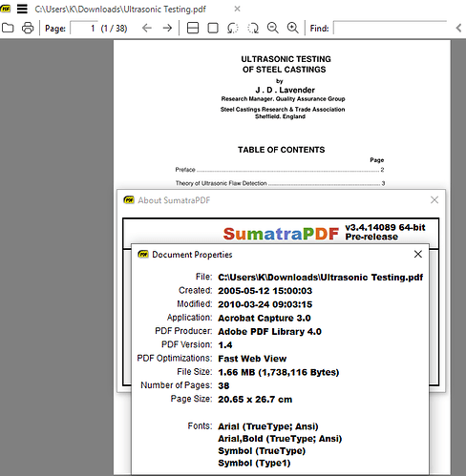Screen dimensions: 466x476
Task: Click page size 20.65 x 26.7 cm
Action: 255,400
